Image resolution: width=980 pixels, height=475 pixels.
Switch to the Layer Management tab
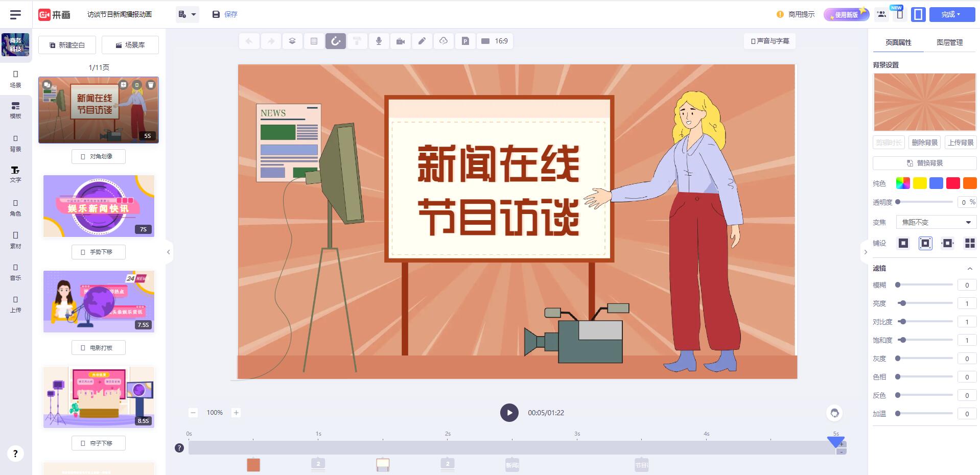click(949, 42)
